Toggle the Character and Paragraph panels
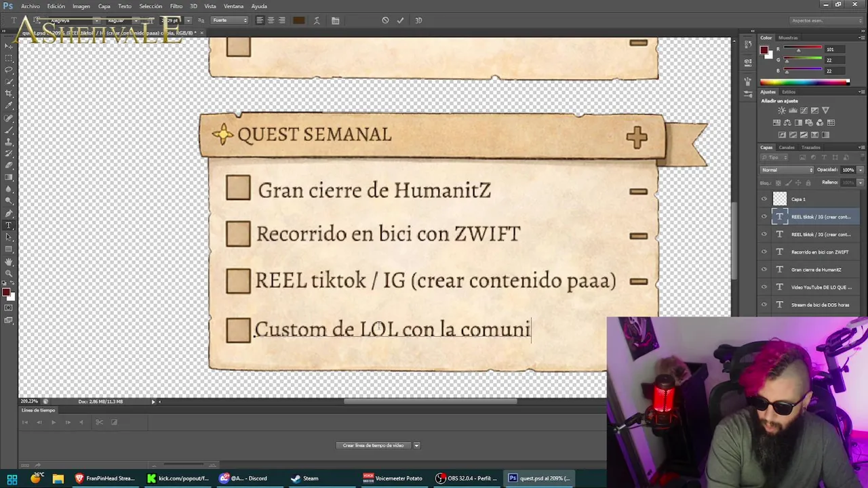The height and width of the screenshot is (488, 868). (335, 20)
